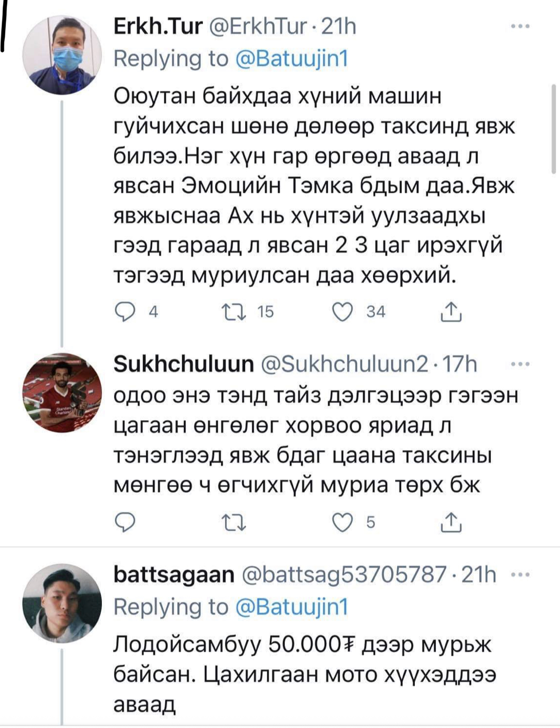Share Erkh.Tur's tweet
The height and width of the screenshot is (728, 560).
451,312
